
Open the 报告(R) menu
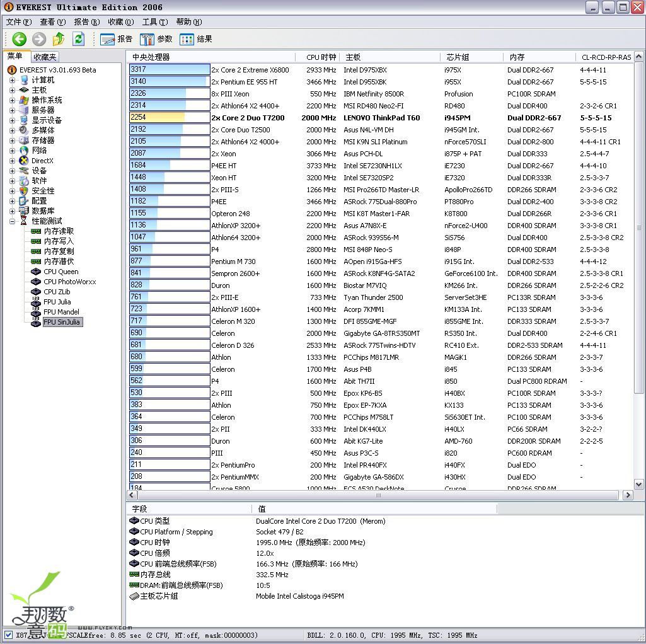pos(86,22)
